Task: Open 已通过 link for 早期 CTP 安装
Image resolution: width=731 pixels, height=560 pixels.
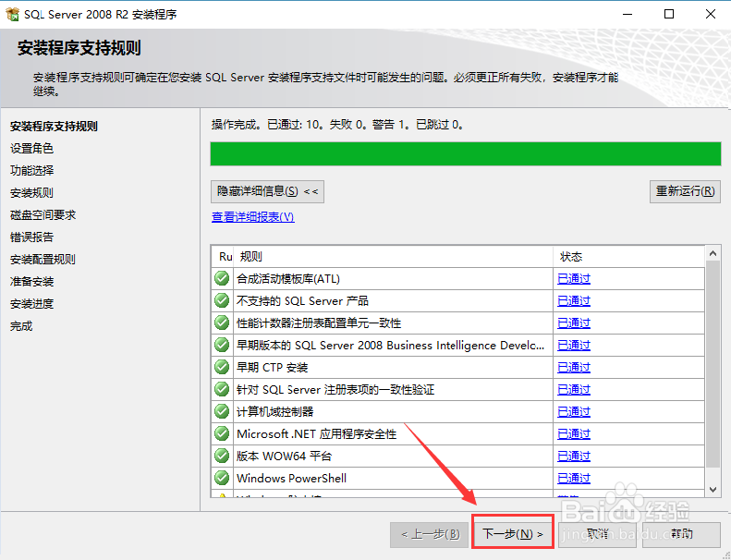Action: point(574,368)
